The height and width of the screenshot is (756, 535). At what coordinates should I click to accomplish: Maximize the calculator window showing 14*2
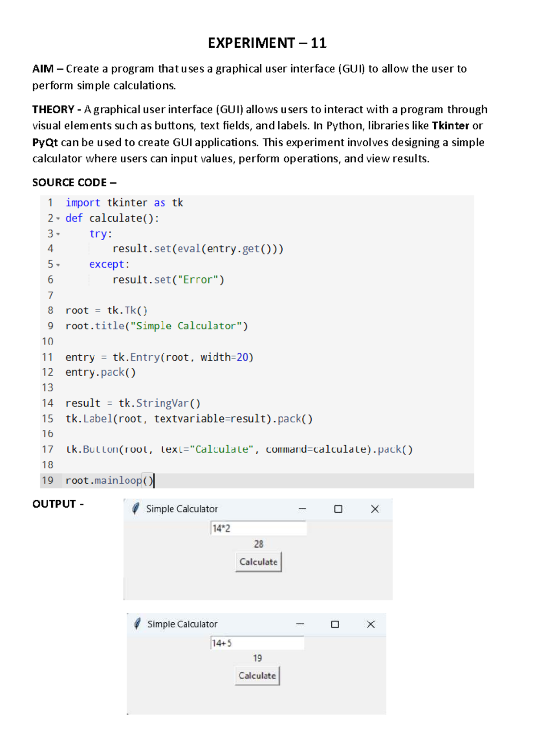(x=338, y=509)
